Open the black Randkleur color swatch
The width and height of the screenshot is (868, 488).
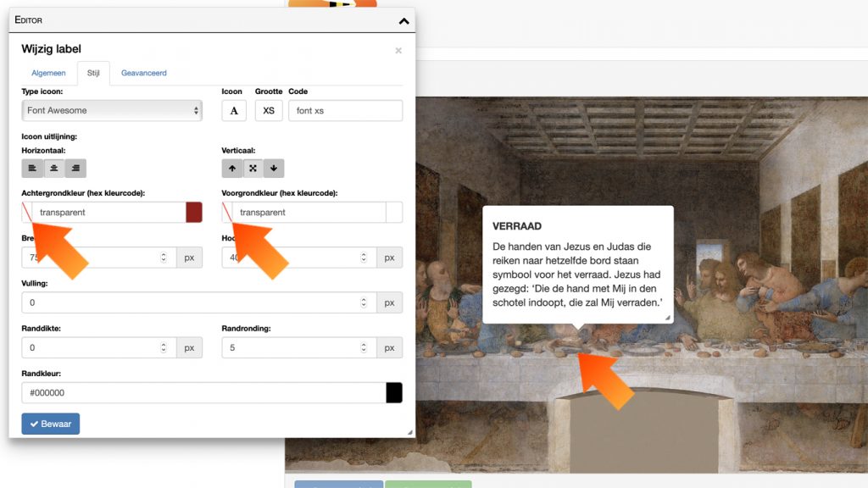[394, 393]
